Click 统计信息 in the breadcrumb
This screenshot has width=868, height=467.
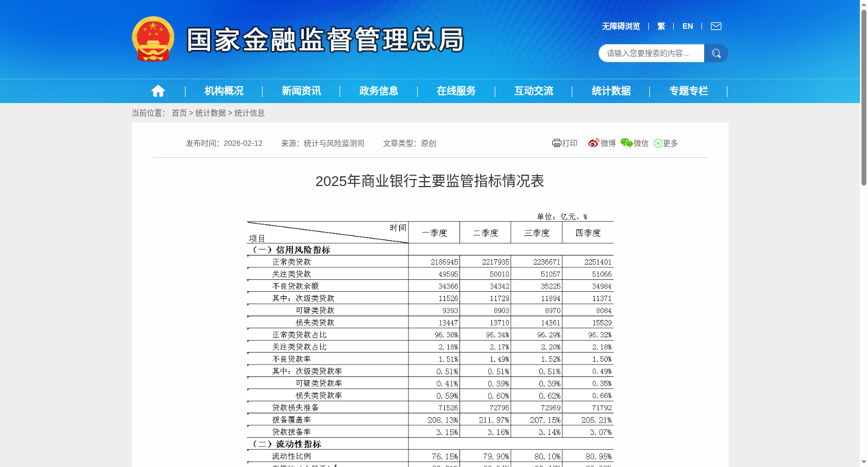[250, 113]
